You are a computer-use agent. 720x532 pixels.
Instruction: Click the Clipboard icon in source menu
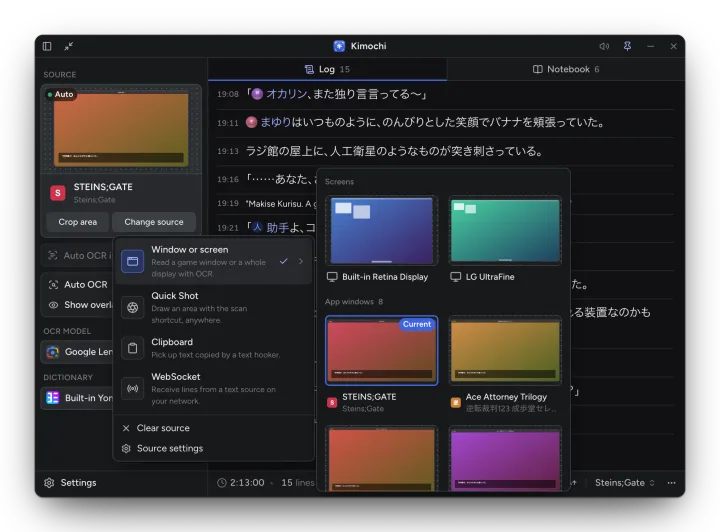(133, 348)
